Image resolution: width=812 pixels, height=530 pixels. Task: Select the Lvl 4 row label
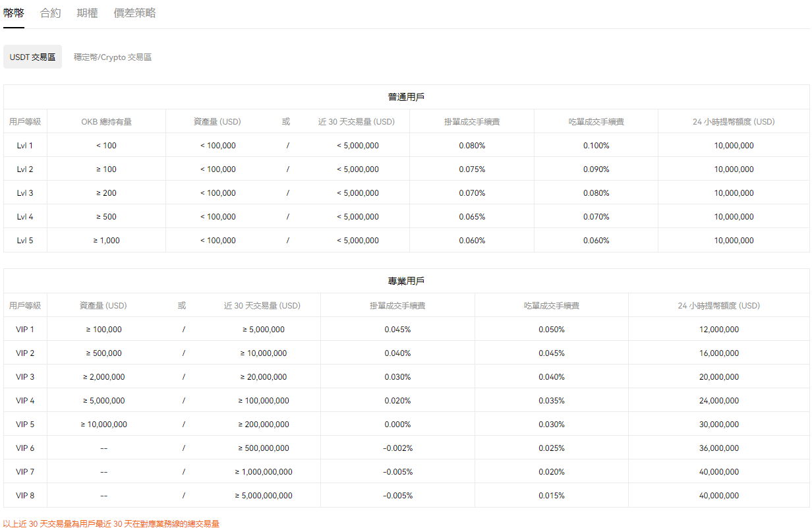pos(25,217)
